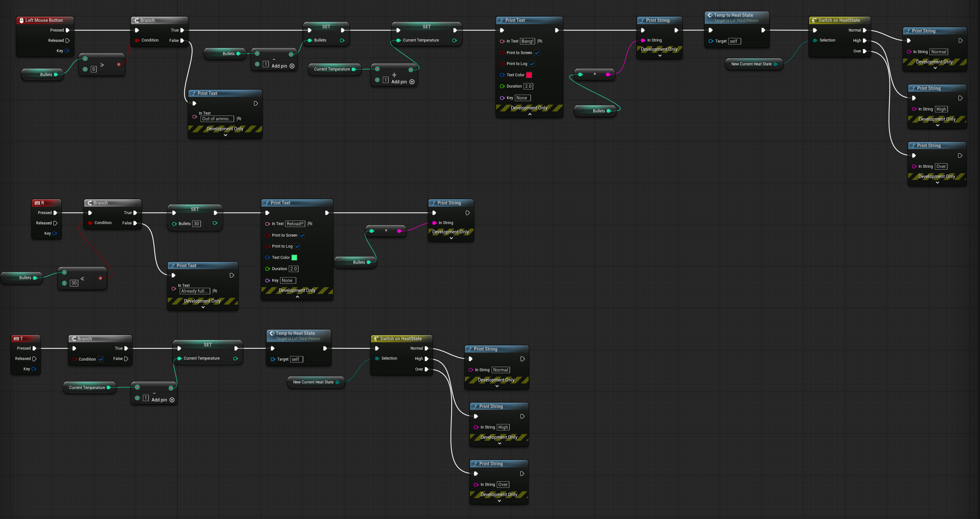980x519 pixels.
Task: Click the False exec pin on the top Branch node
Action: (182, 40)
